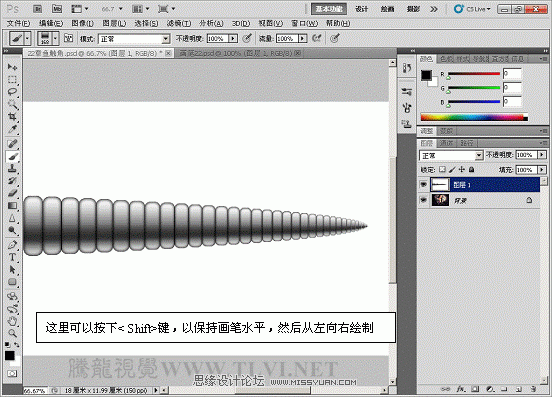Viewport: 552px width, 397px height.
Task: Open the 图层(L) menu
Action: [114, 23]
